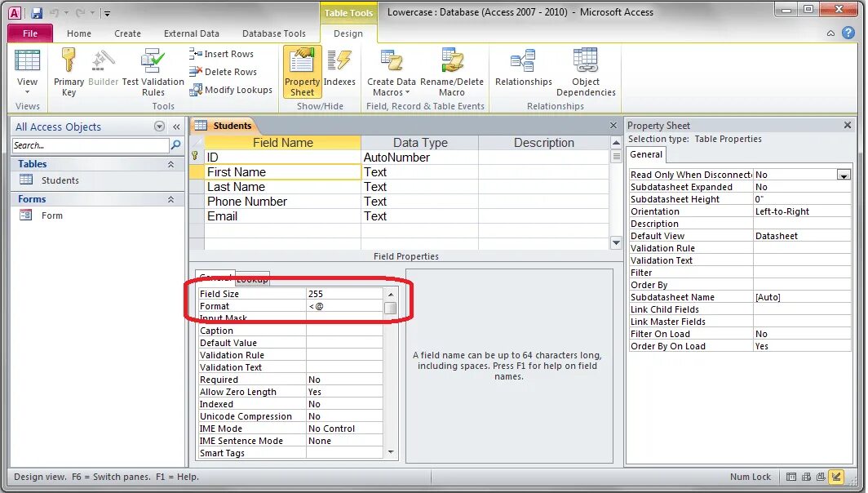The width and height of the screenshot is (868, 493).
Task: Click the Required property value
Action: coord(344,380)
